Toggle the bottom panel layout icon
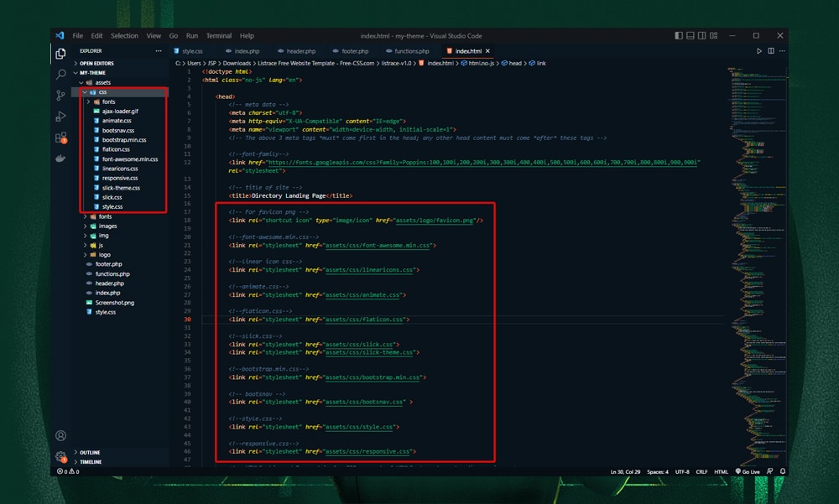The height and width of the screenshot is (504, 839). coord(690,35)
